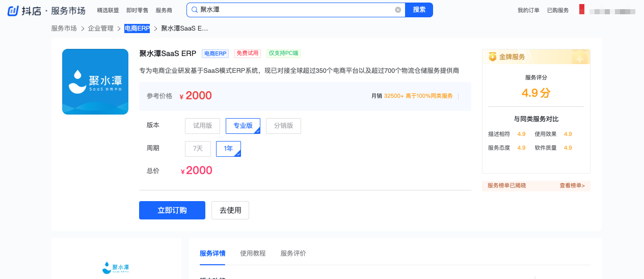This screenshot has height=279, width=644.
Task: Click into the search input field
Action: [296, 10]
